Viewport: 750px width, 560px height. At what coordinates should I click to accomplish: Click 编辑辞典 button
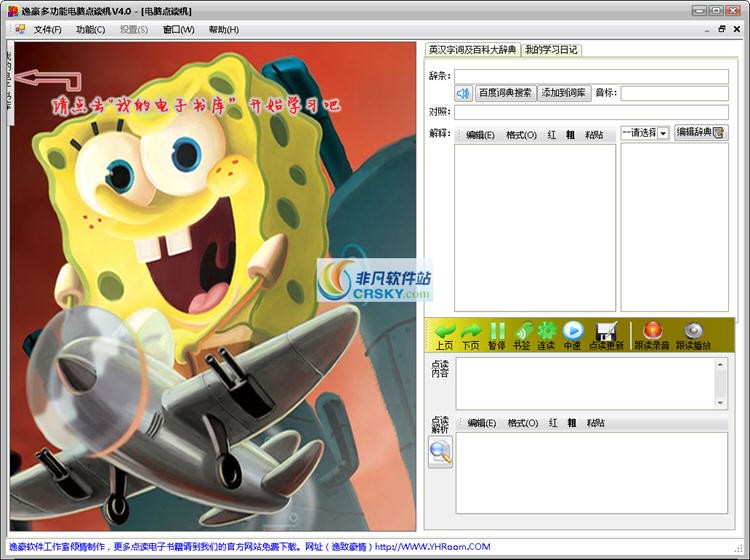701,132
